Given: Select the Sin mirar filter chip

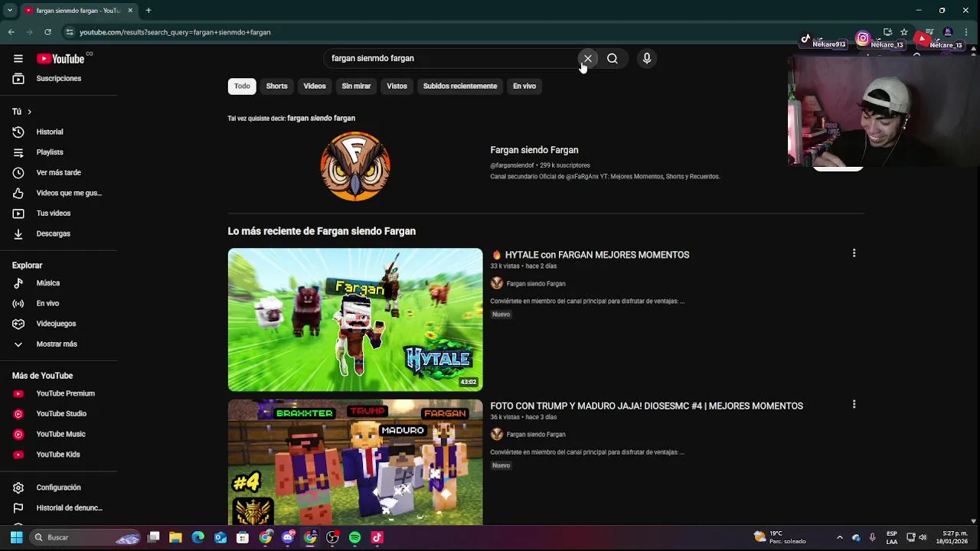Looking at the screenshot, I should [356, 86].
